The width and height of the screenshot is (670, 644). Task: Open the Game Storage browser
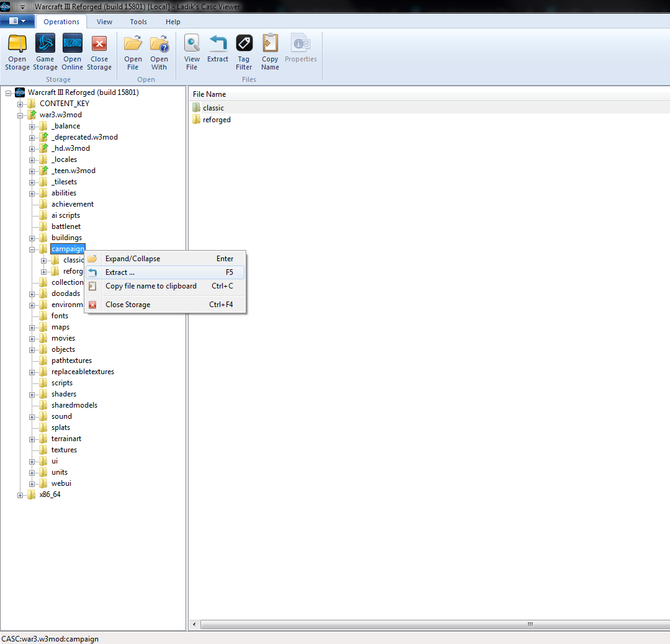(x=45, y=51)
